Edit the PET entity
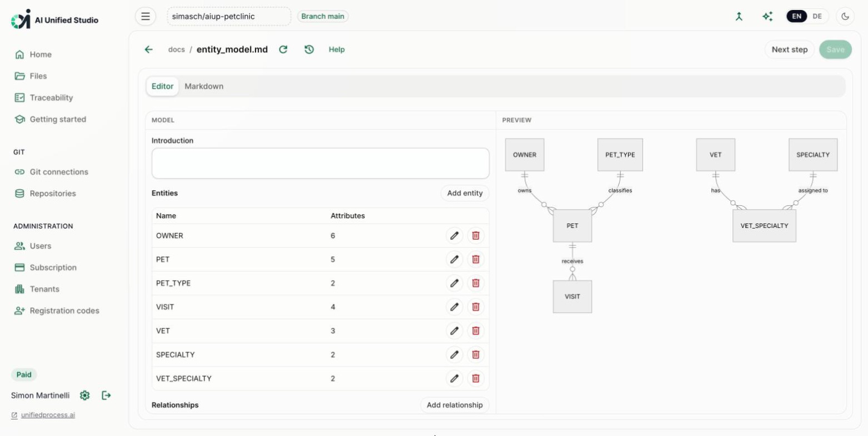868x436 pixels. click(454, 259)
